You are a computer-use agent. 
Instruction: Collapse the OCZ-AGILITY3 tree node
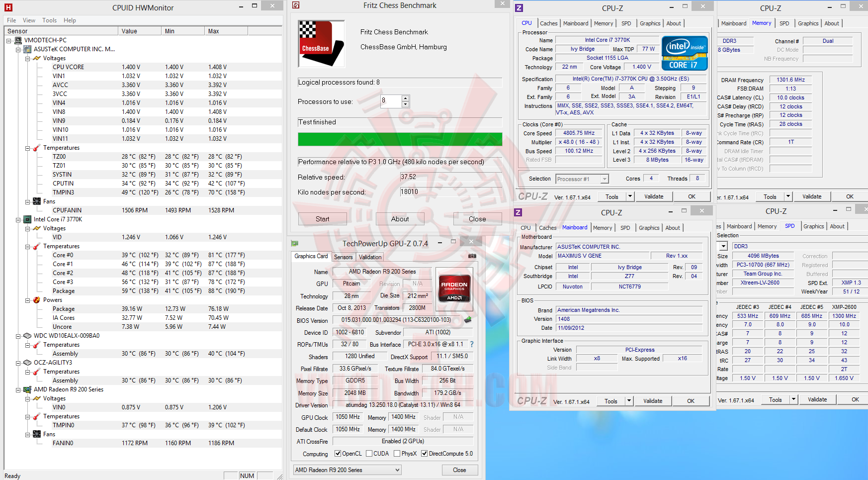click(x=18, y=363)
